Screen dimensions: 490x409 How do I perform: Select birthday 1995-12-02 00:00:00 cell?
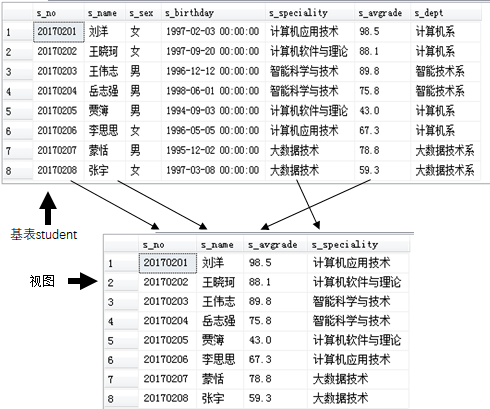pos(213,150)
